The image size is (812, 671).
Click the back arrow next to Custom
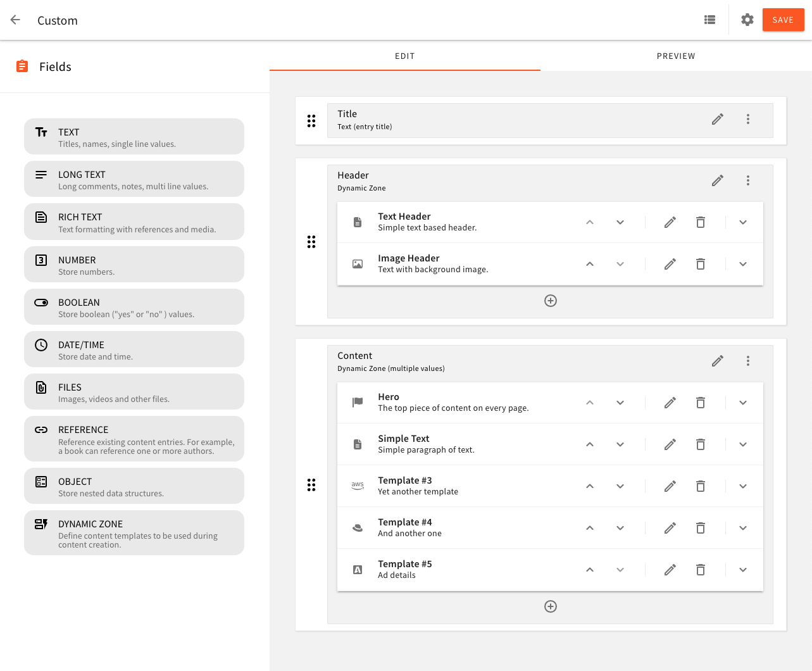(16, 20)
